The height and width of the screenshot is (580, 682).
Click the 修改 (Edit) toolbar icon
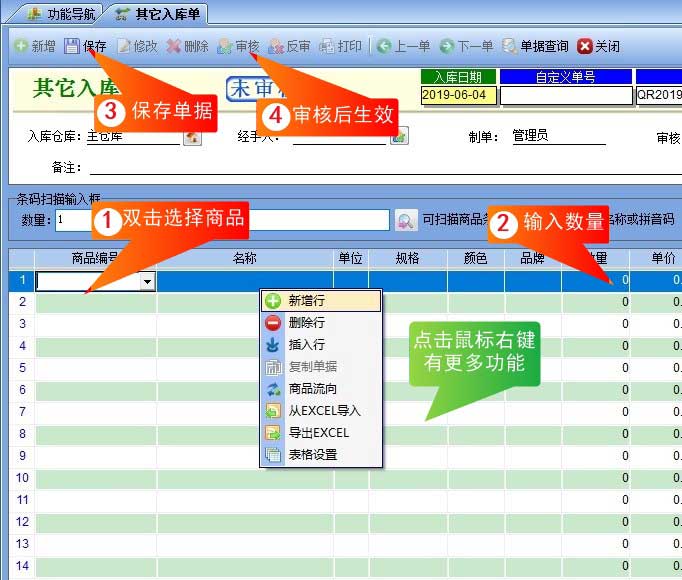point(124,46)
